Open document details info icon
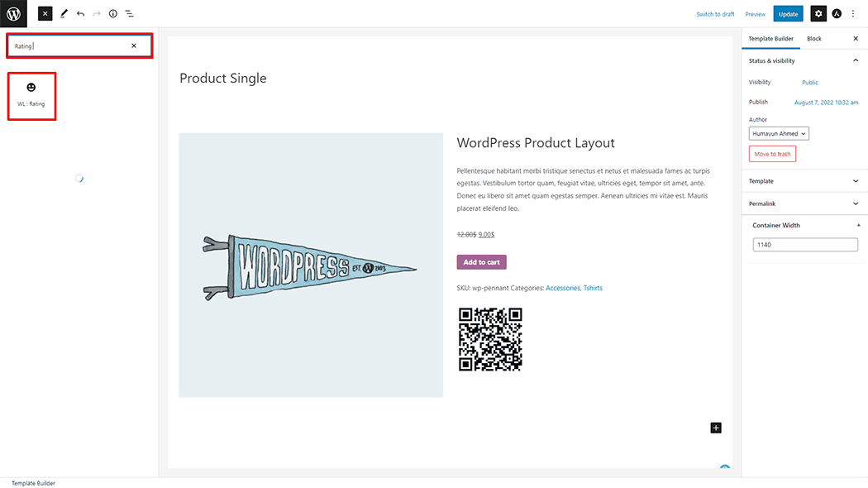This screenshot has width=868, height=488. click(113, 13)
